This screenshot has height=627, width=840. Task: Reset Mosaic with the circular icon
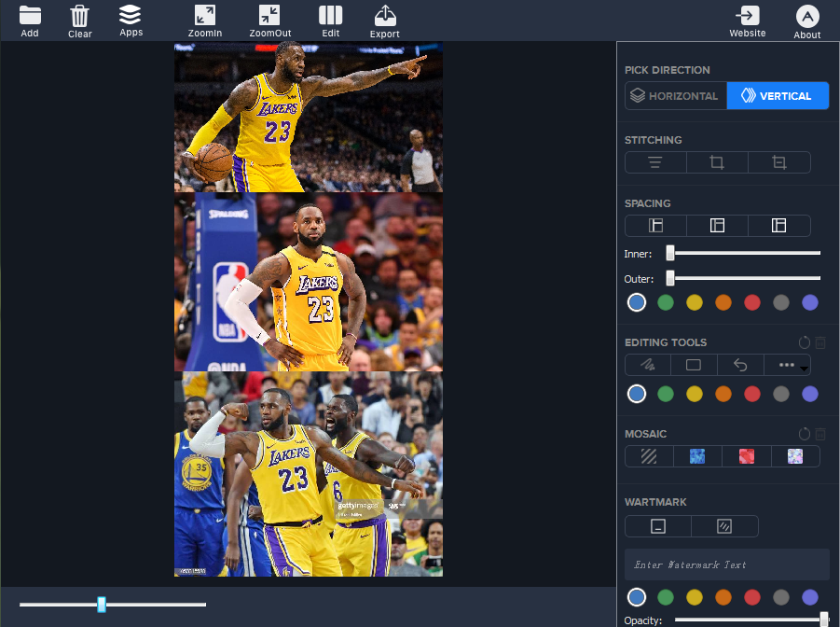click(805, 433)
